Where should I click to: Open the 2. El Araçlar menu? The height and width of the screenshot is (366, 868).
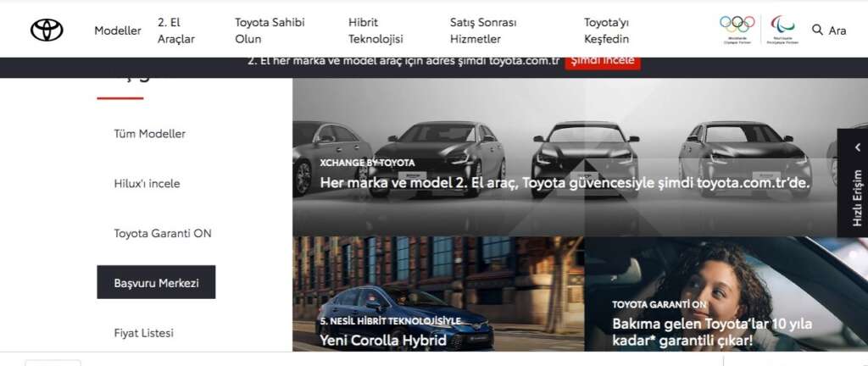coord(176,31)
